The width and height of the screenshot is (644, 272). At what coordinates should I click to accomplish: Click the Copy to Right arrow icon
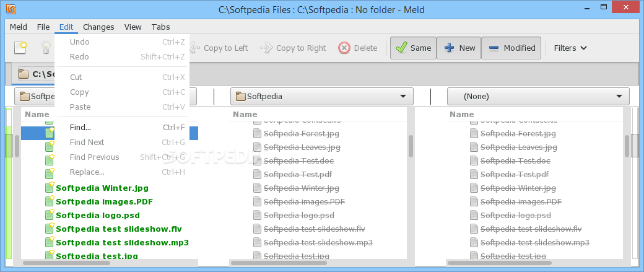point(266,48)
